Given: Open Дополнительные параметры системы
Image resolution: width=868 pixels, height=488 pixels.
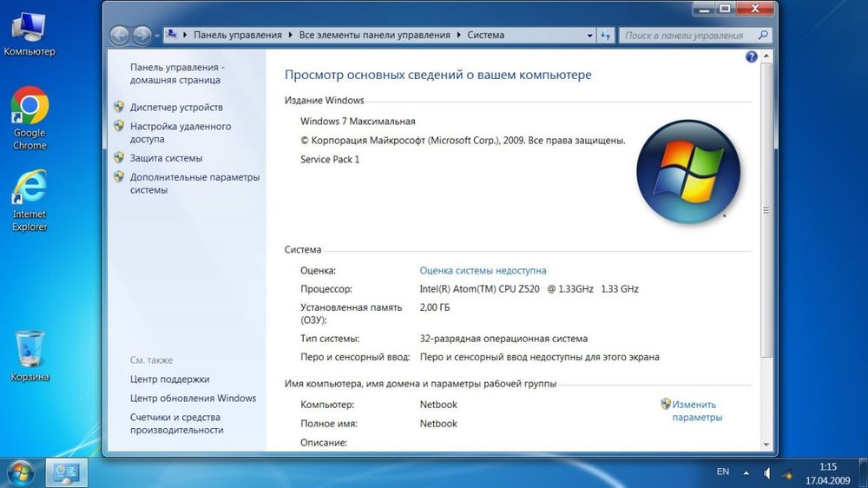Looking at the screenshot, I should click(194, 183).
